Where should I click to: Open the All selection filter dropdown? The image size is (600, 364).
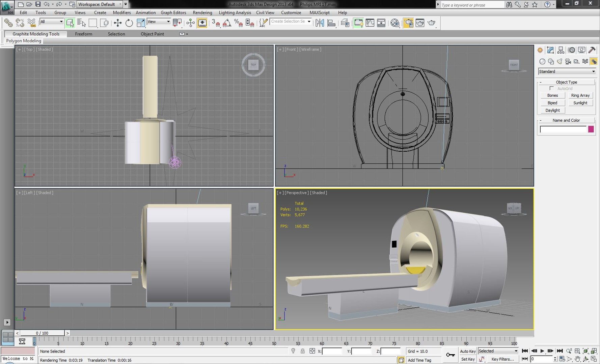[52, 22]
